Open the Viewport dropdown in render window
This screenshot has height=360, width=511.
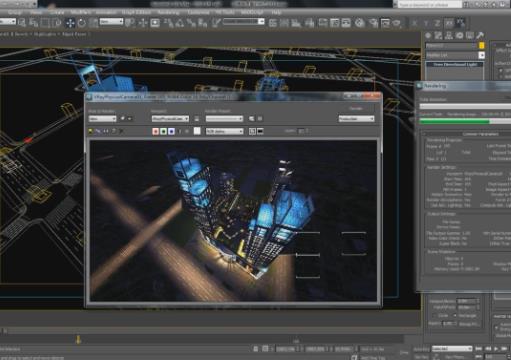170,119
